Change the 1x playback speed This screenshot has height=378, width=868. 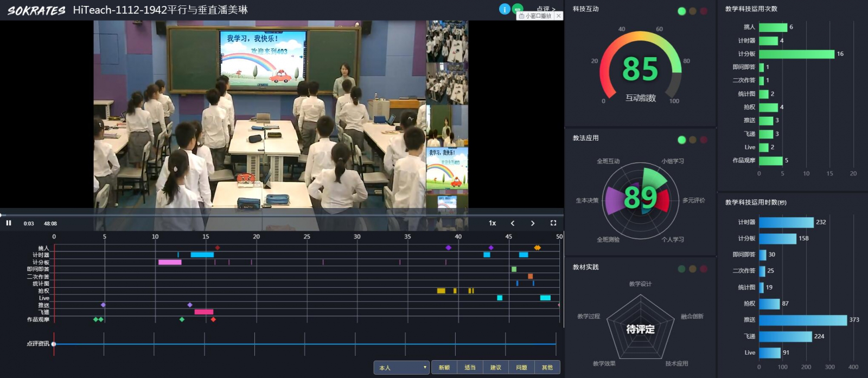(x=493, y=223)
